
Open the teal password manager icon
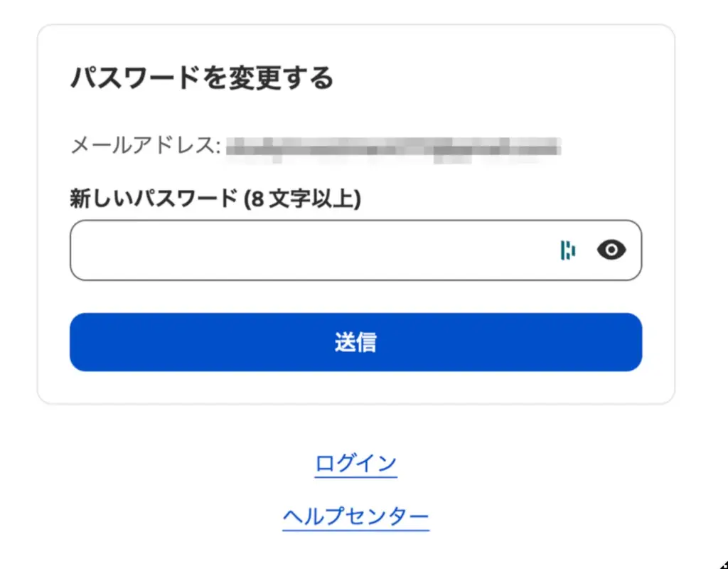(567, 250)
